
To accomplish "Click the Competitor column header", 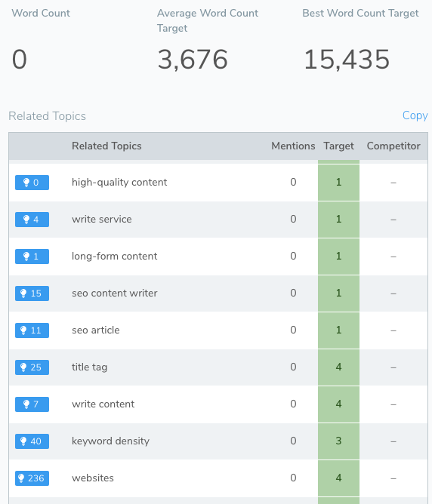I will click(x=393, y=146).
